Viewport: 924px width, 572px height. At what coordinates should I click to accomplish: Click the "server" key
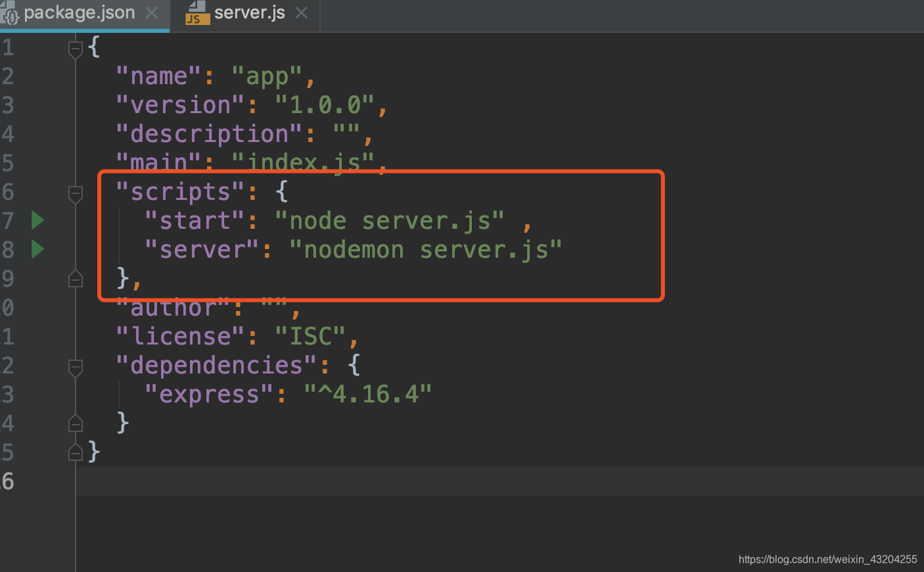pos(202,250)
